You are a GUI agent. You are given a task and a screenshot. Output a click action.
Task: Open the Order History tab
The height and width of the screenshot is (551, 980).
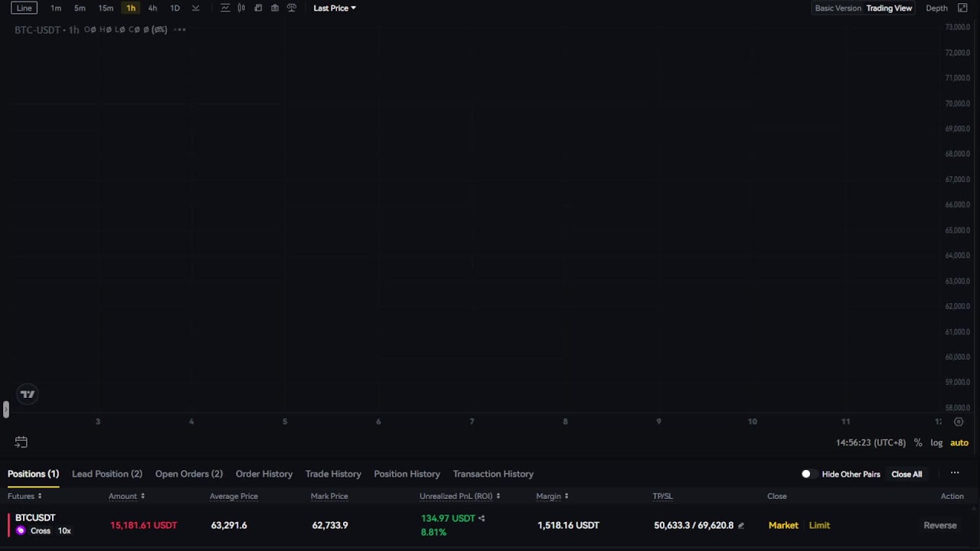264,474
